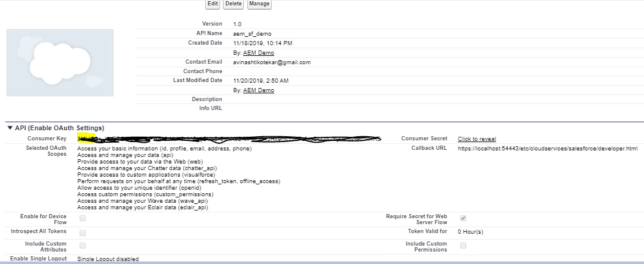Image resolution: width=644 pixels, height=264 pixels.
Task: Select the refresh_token, offline_access scope line
Action: 178,181
